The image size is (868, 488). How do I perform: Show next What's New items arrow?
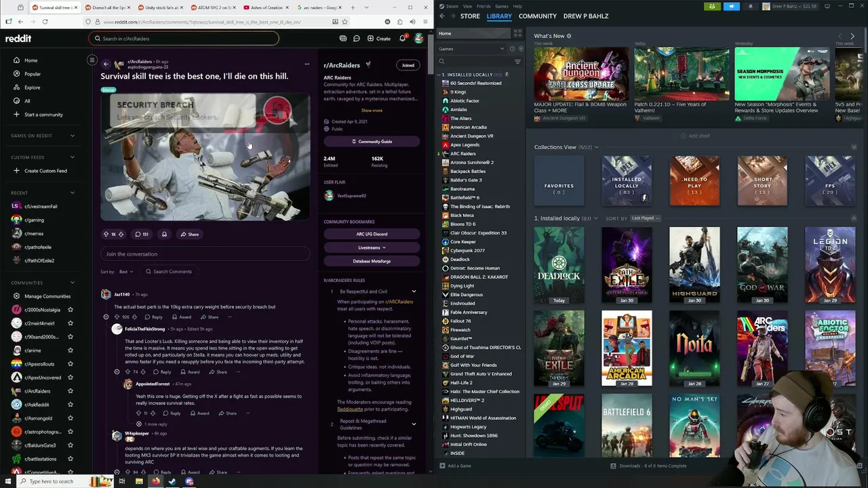point(852,36)
